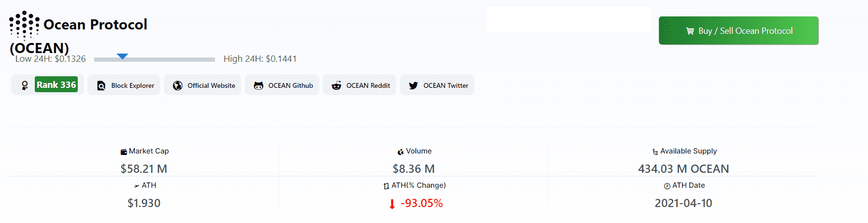868x223 pixels.
Task: Open the OCEAN Reddit link
Action: (x=359, y=85)
